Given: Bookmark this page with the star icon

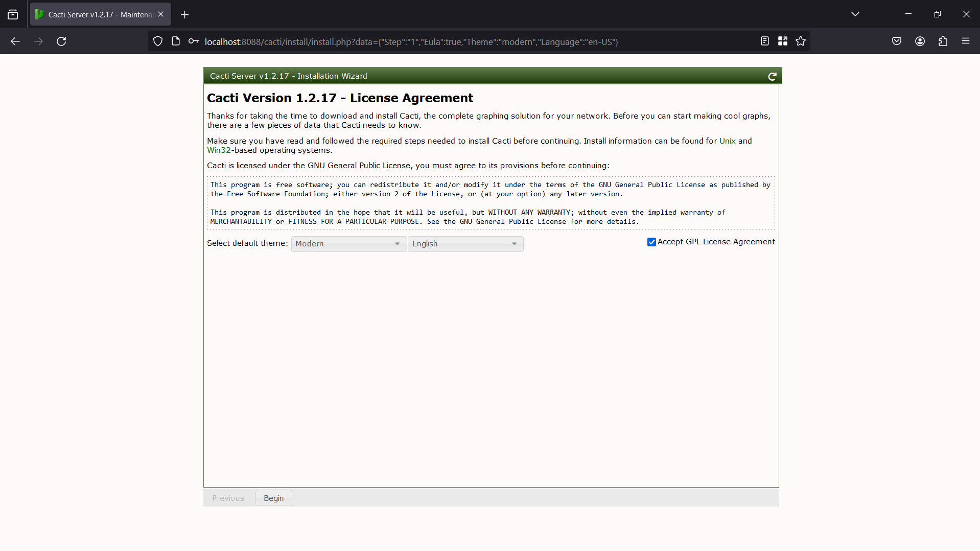Looking at the screenshot, I should [801, 41].
